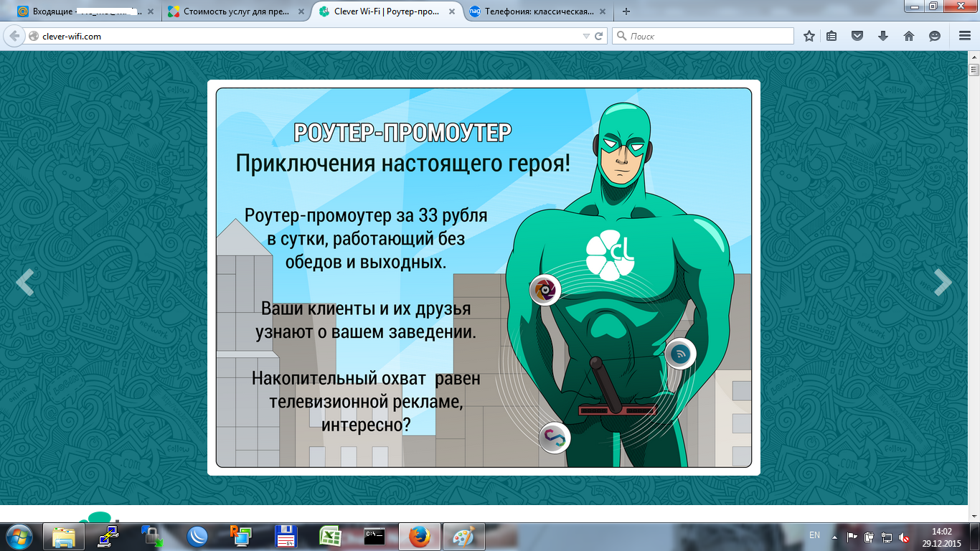Viewport: 980px width, 551px height.
Task: Open the power icon in the system tray
Action: pos(870,537)
